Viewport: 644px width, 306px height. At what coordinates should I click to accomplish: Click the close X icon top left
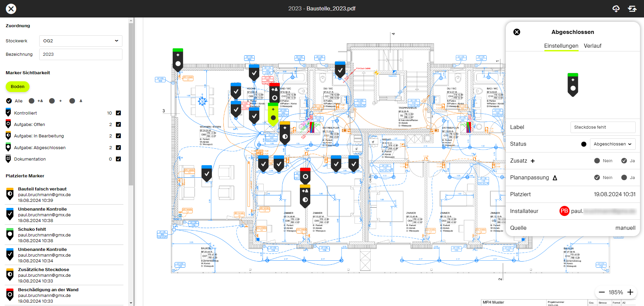point(11,9)
